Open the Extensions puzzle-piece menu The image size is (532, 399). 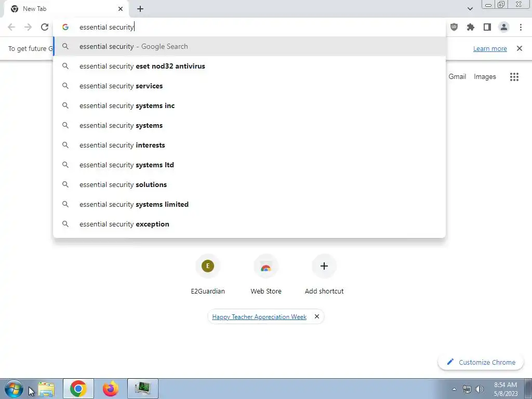pyautogui.click(x=471, y=27)
